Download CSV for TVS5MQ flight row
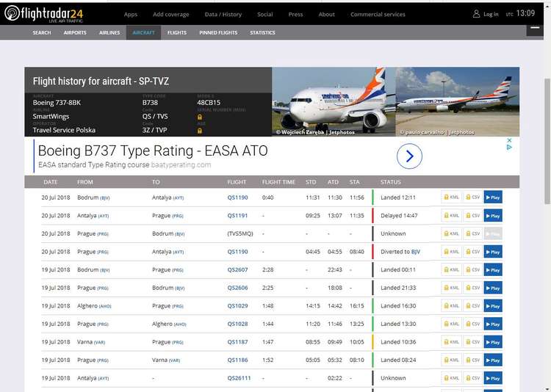Image resolution: width=551 pixels, height=392 pixels. (472, 233)
